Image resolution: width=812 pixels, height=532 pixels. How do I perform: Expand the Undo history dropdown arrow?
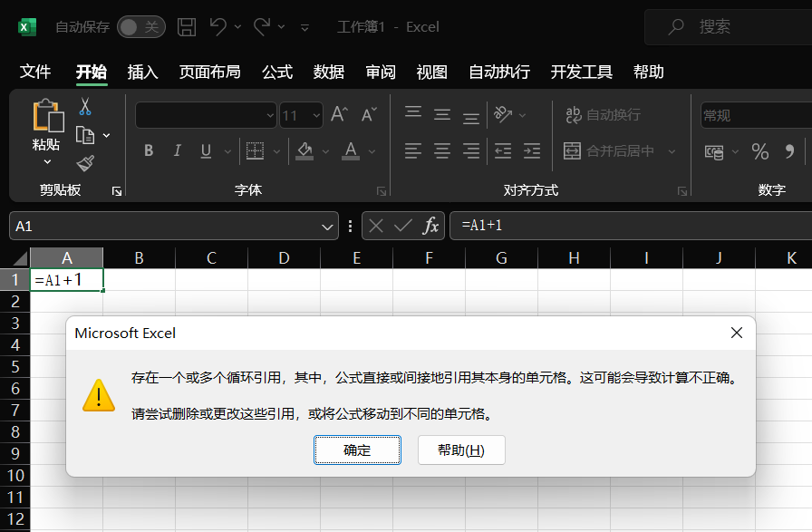pyautogui.click(x=237, y=27)
